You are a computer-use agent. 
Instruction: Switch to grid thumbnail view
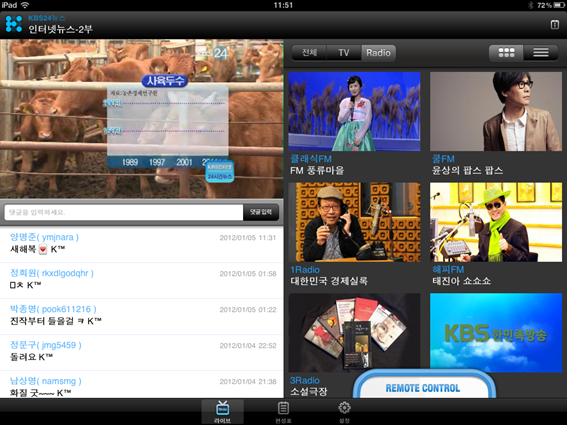506,53
